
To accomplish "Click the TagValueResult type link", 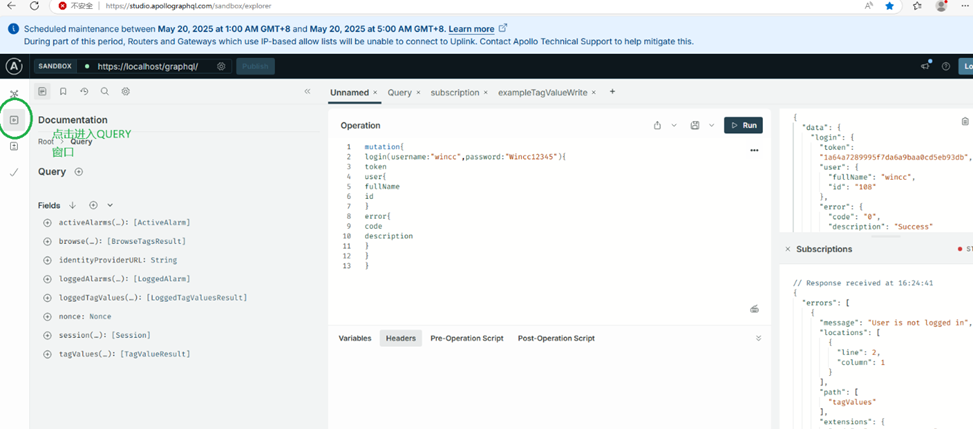I will pos(155,354).
